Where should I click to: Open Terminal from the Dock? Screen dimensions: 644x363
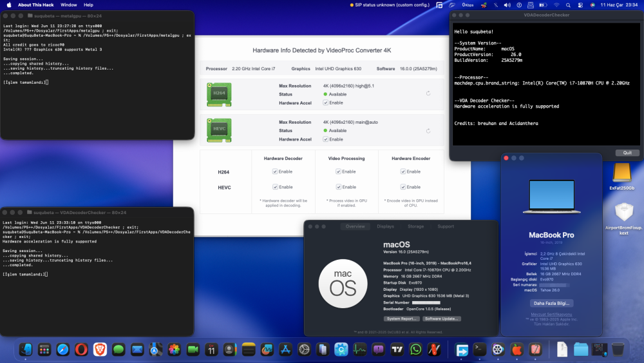click(x=479, y=349)
